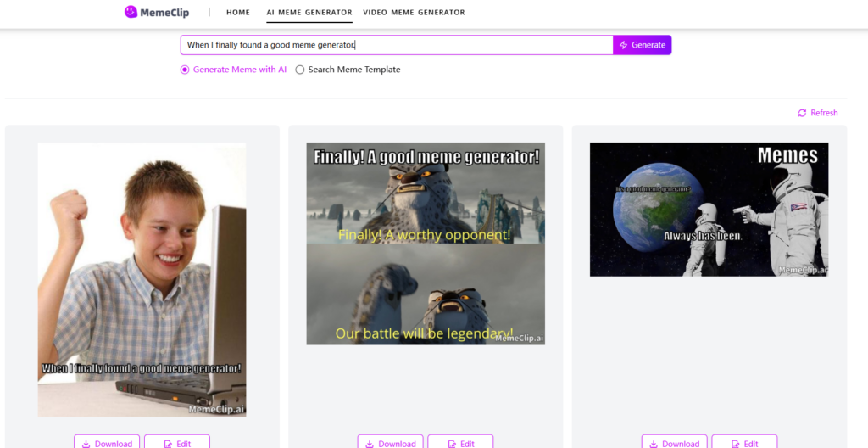Click edit pencil icon under laptop kid meme

point(169,444)
